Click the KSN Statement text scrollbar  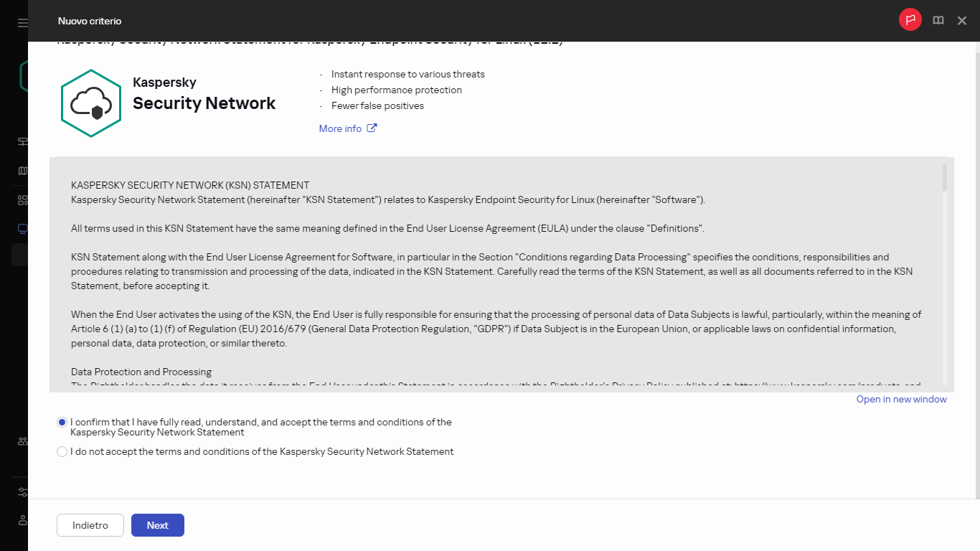[945, 178]
